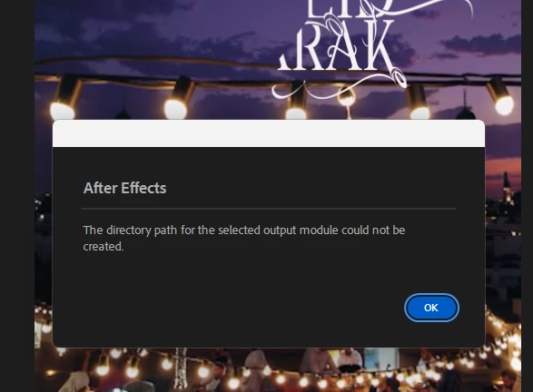Click the second hanging bulb from left
Screen dimensions: 533x392
tap(177, 99)
